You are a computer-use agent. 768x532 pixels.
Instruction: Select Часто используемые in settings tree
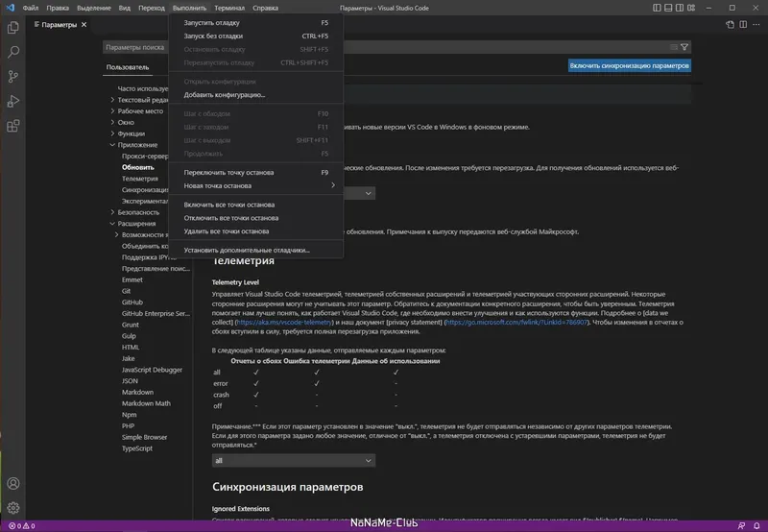coord(142,88)
